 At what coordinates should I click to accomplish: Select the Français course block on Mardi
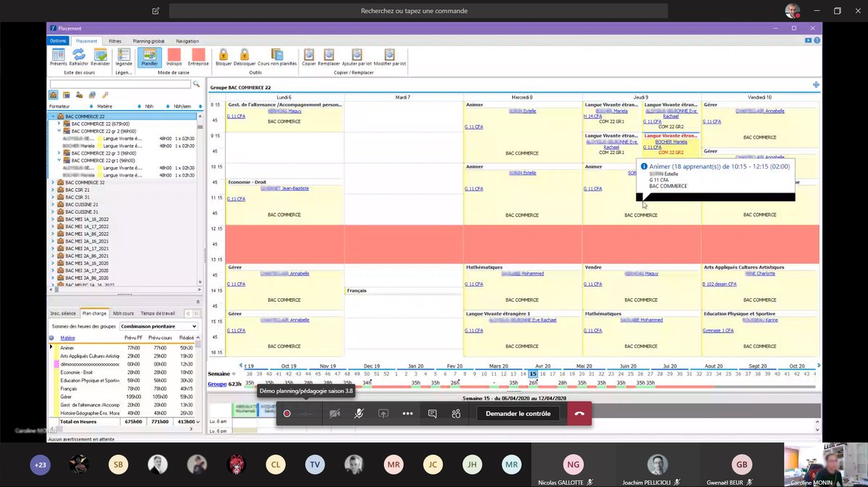tap(404, 291)
